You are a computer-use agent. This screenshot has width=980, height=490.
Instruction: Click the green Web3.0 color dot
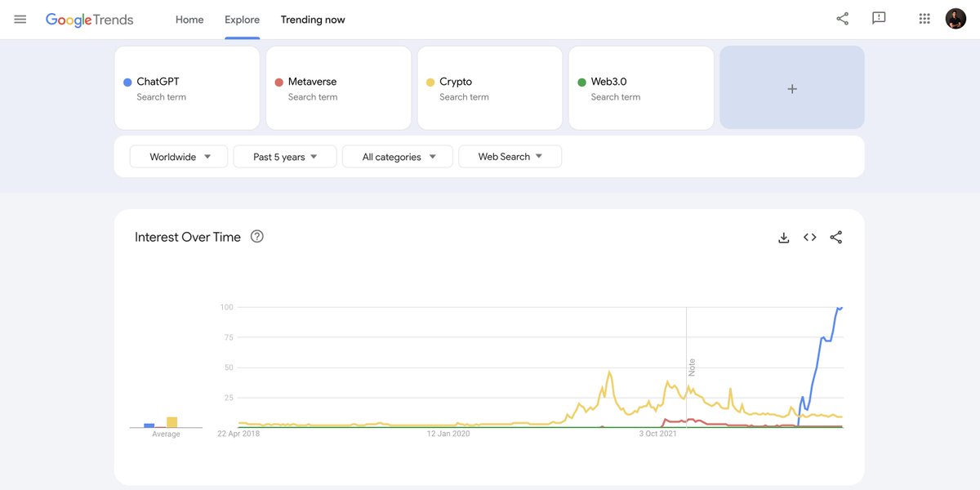(x=581, y=82)
